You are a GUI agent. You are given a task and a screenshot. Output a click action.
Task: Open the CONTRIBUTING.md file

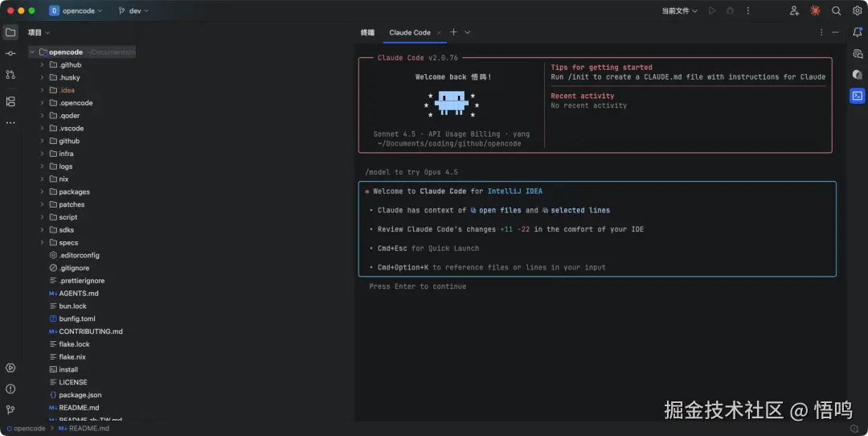pos(91,331)
